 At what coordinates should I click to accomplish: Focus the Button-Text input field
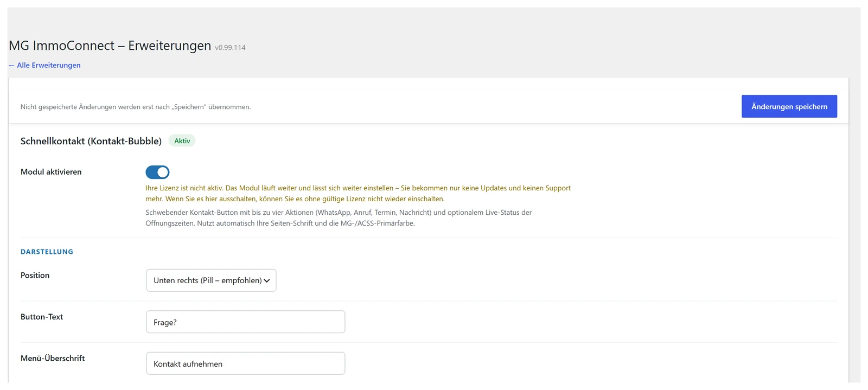click(245, 322)
